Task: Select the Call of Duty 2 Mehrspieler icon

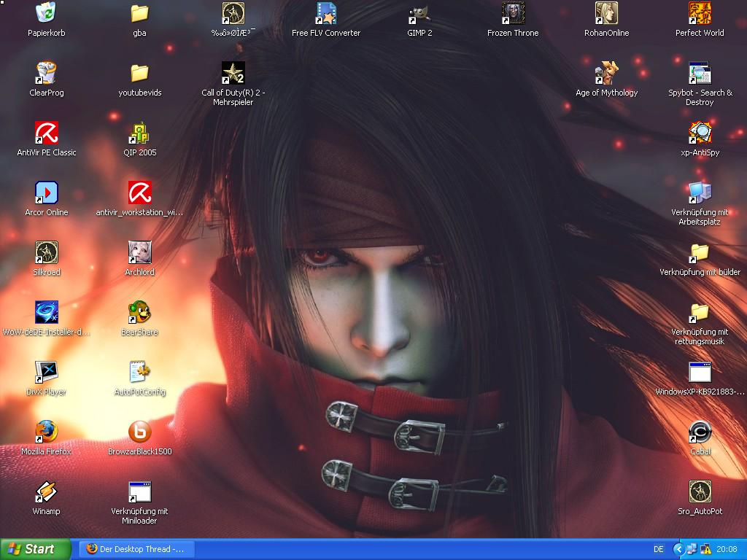Action: (x=233, y=73)
